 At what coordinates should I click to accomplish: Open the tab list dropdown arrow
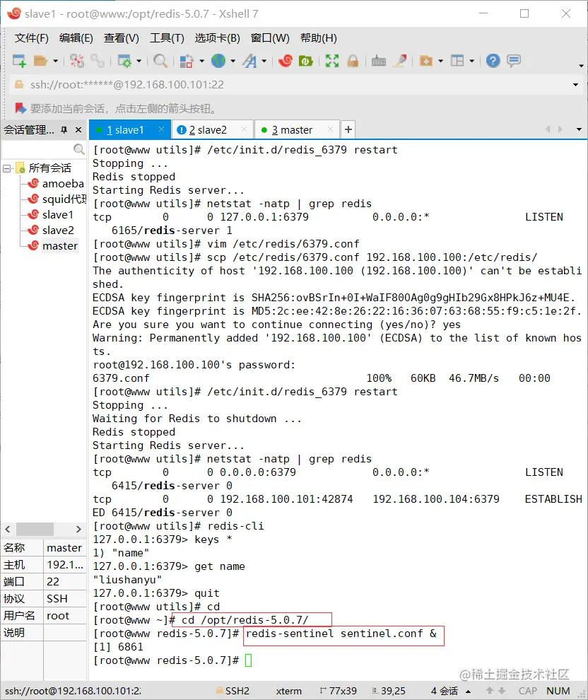[579, 129]
